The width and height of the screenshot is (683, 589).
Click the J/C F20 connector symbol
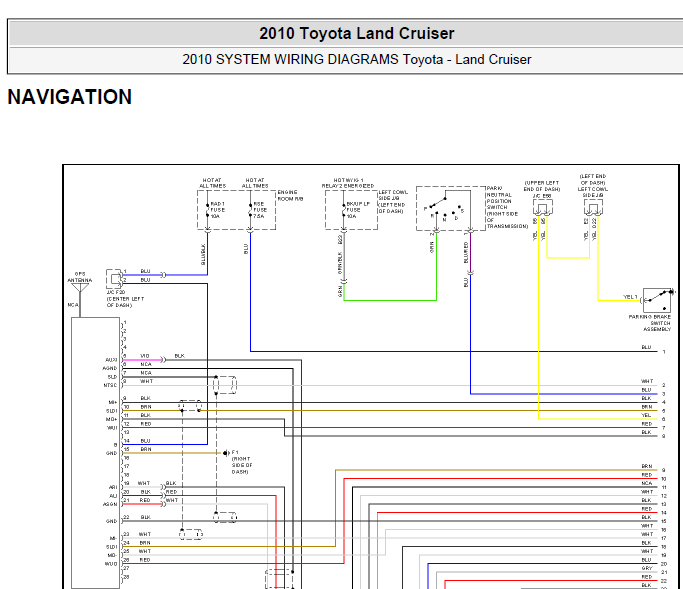coord(115,278)
